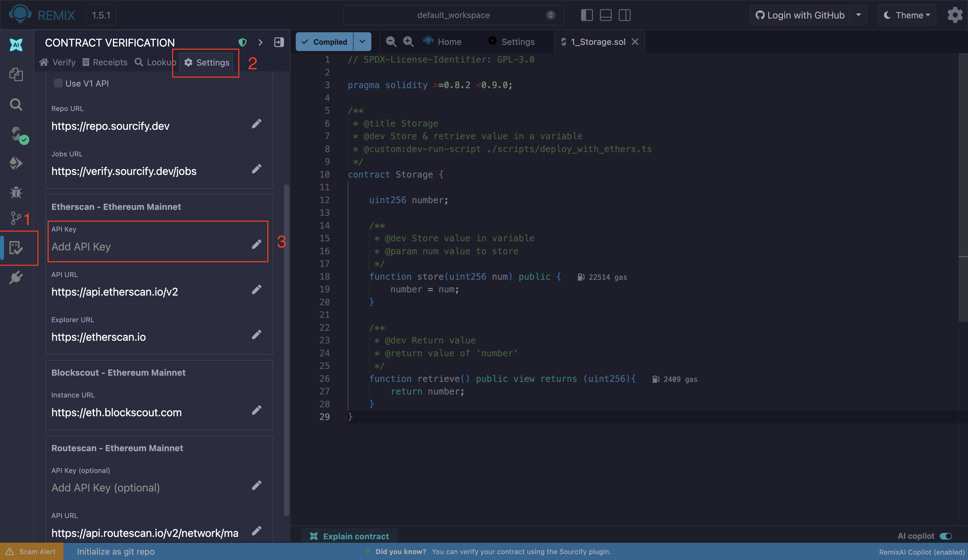Switch to the Receipts tab
The image size is (968, 560).
coord(105,62)
